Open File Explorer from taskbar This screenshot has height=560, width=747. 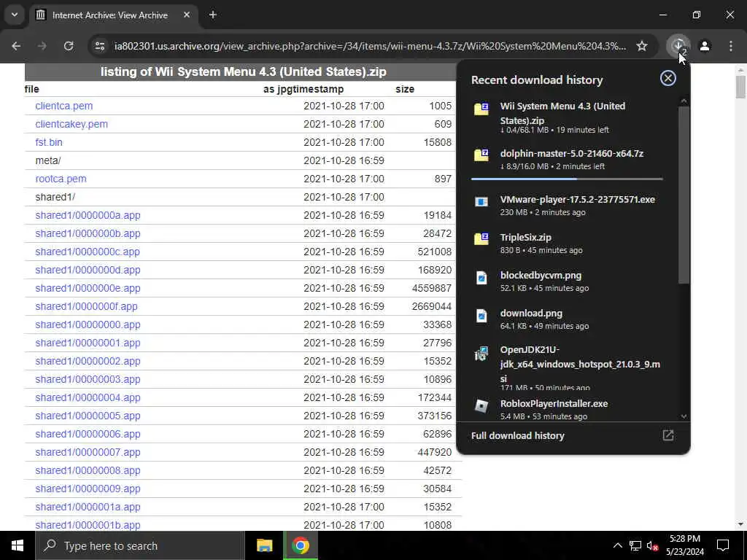click(x=264, y=545)
